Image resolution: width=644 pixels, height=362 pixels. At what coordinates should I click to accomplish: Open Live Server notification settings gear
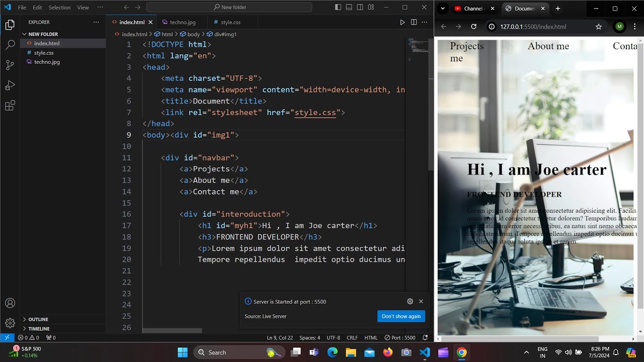coord(410,301)
